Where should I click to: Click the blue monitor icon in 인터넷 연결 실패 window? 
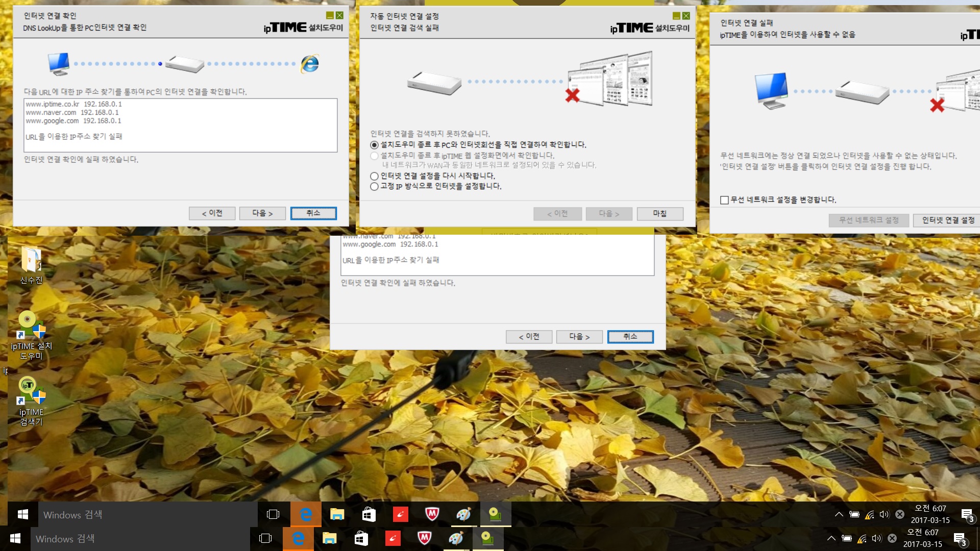(x=771, y=91)
